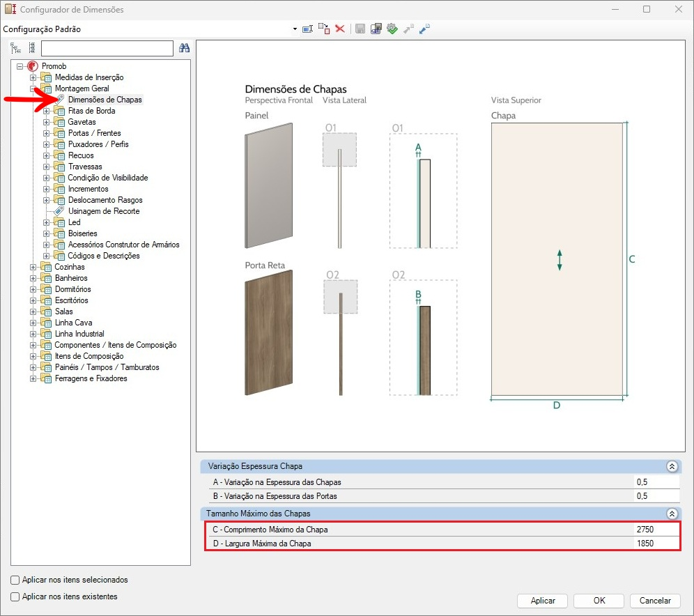
Task: Click the save-as floppy disk icon
Action: coord(376,29)
